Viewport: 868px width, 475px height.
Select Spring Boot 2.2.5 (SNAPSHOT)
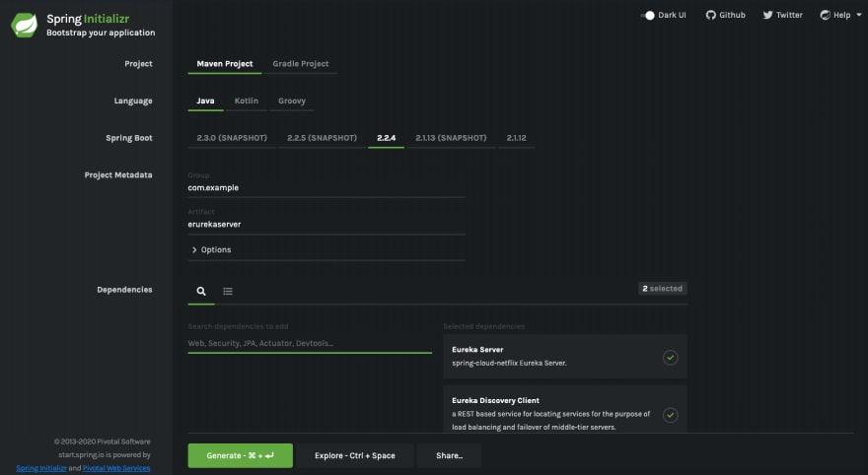click(x=323, y=138)
